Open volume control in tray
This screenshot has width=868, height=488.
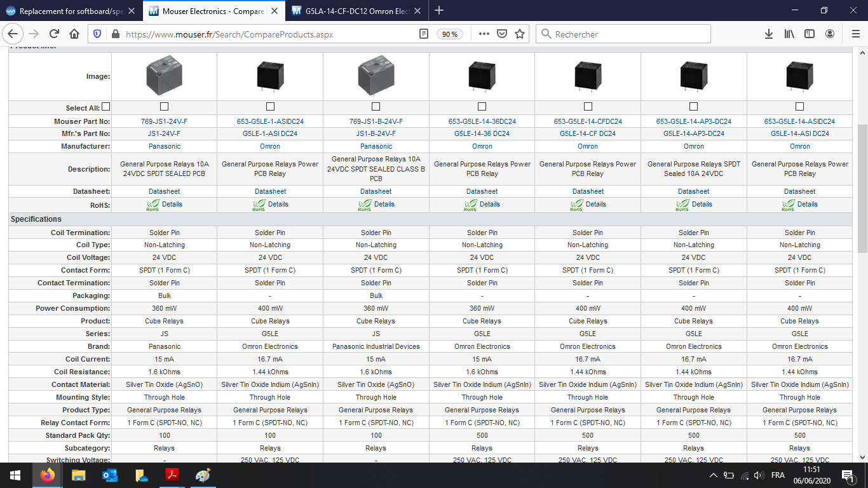(759, 475)
